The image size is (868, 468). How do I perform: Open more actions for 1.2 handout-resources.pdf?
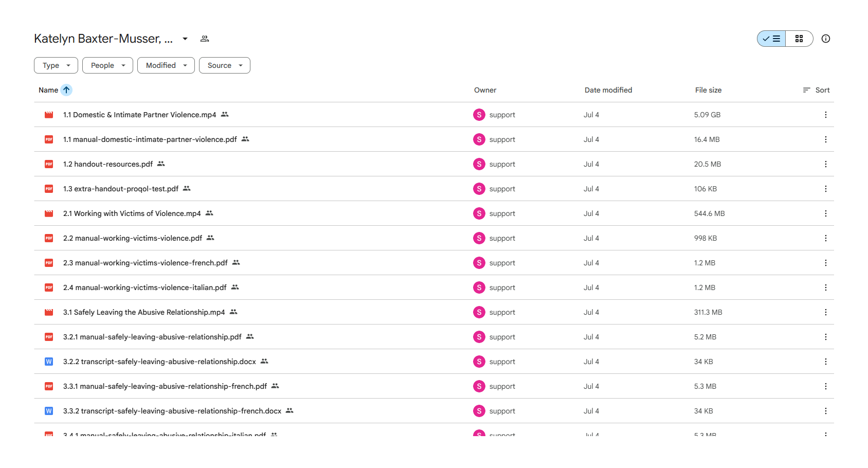pos(826,164)
